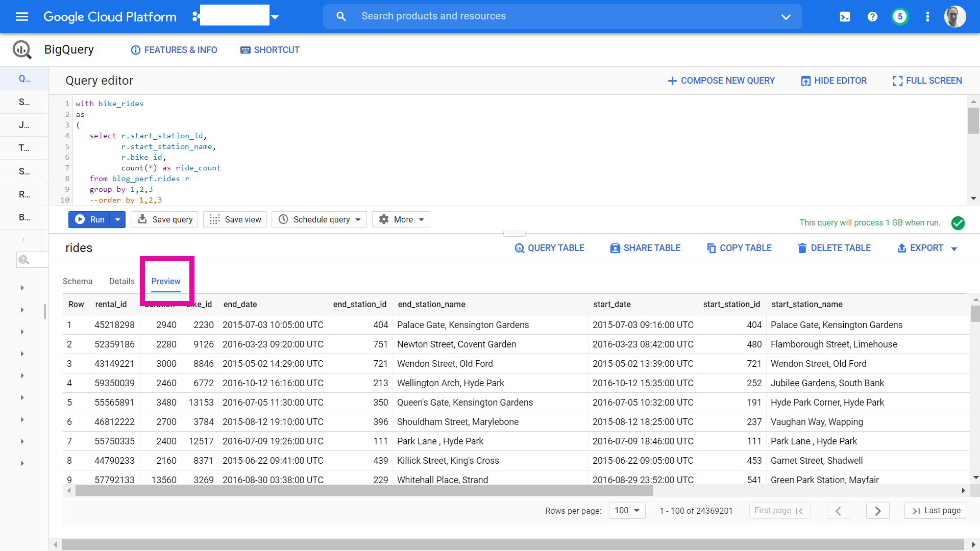Open the help question mark icon
Image resolution: width=980 pixels, height=551 pixels.
[872, 17]
